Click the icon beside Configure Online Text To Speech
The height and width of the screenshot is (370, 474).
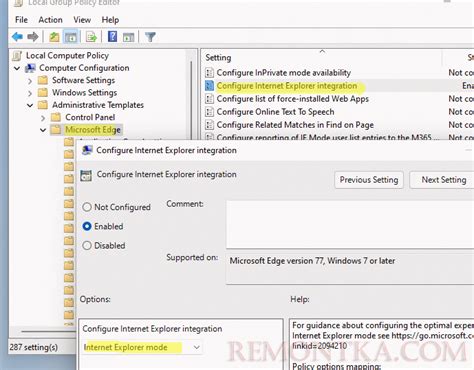(x=209, y=112)
